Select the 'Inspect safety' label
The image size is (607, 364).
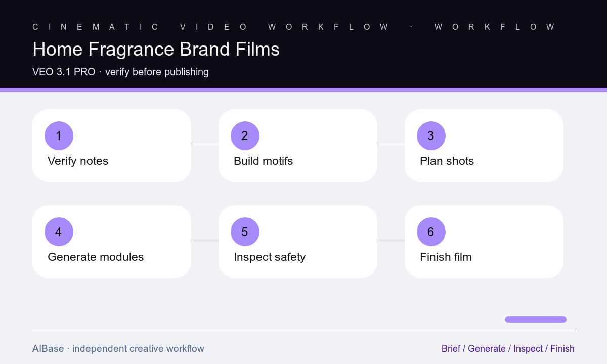tap(270, 257)
